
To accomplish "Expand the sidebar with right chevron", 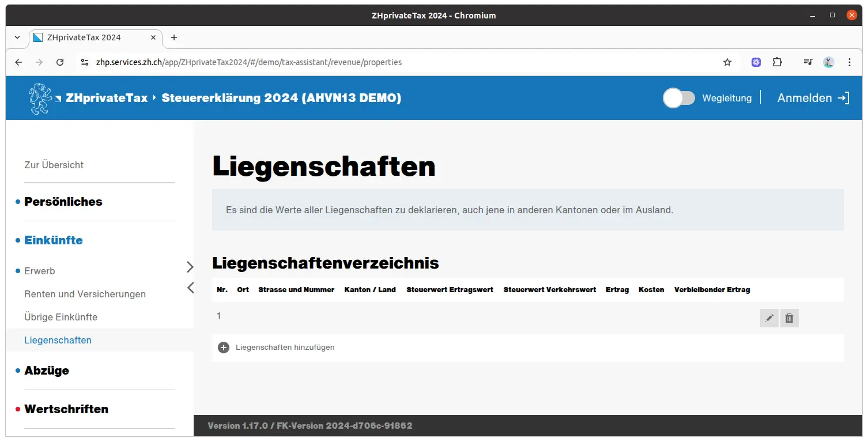I will (x=190, y=267).
